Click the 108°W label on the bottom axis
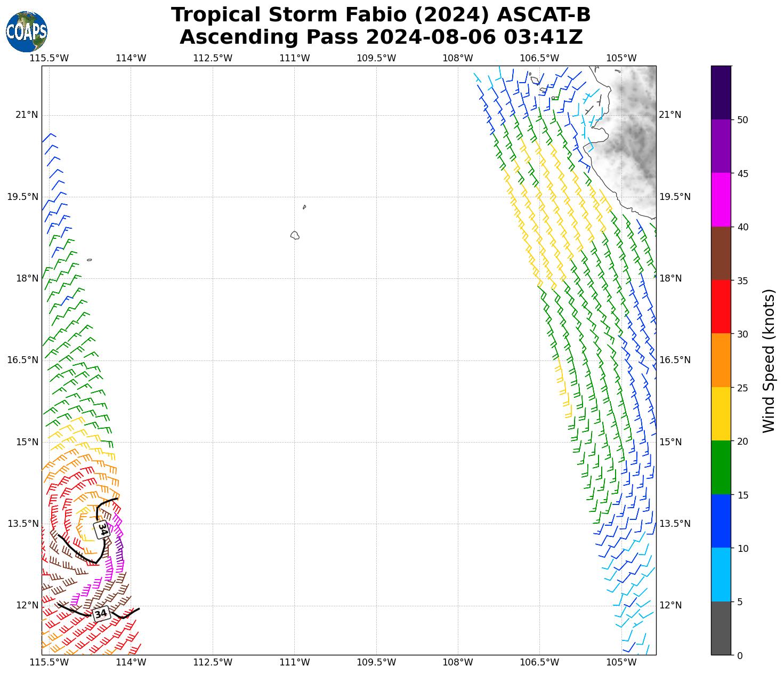 (x=458, y=662)
